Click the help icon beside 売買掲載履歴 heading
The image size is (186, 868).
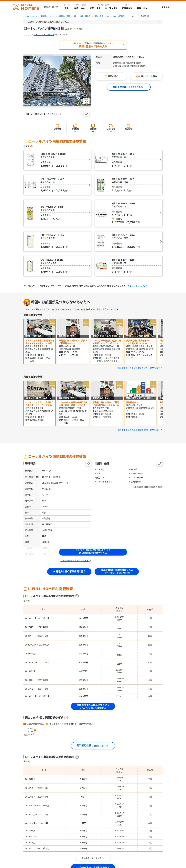[77, 596]
